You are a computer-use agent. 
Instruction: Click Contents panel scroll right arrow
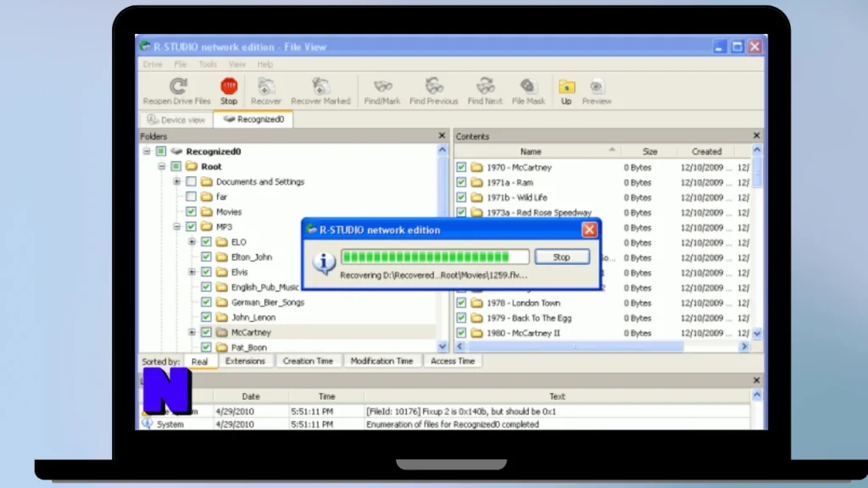pos(744,347)
